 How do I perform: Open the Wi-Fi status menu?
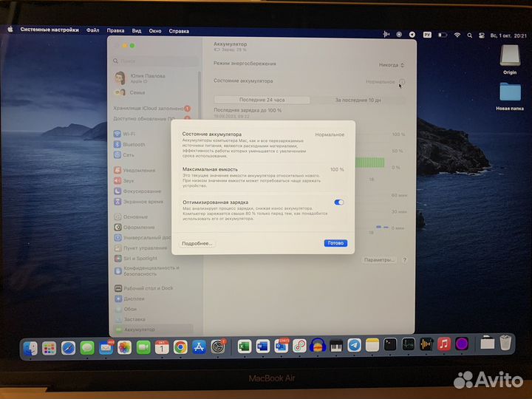coord(457,35)
